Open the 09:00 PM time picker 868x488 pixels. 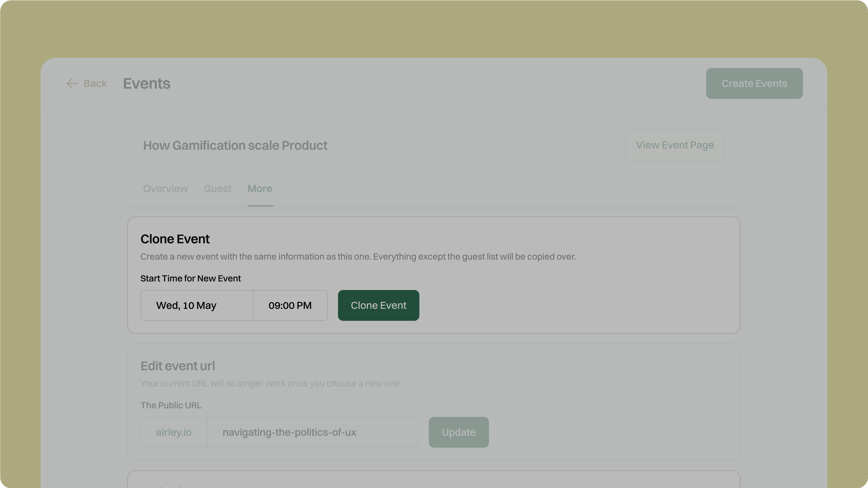290,305
